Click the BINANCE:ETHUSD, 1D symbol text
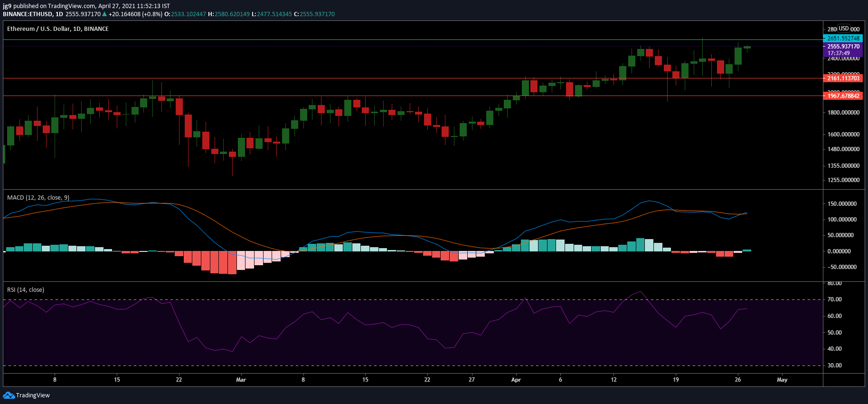 click(33, 14)
